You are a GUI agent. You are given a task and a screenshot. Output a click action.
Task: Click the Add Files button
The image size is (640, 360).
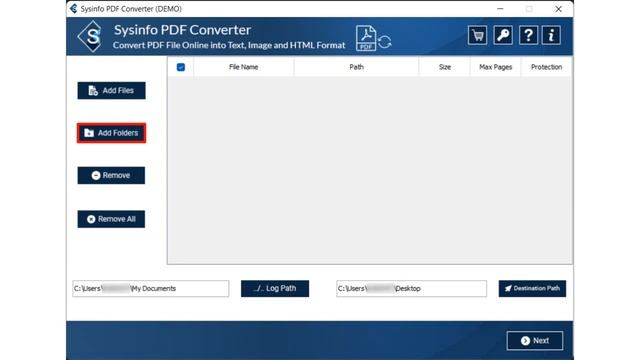[x=111, y=91]
